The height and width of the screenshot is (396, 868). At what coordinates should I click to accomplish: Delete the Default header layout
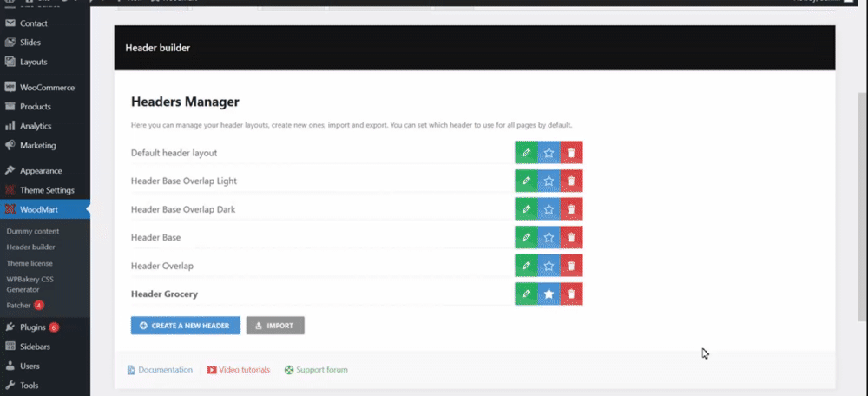point(571,152)
